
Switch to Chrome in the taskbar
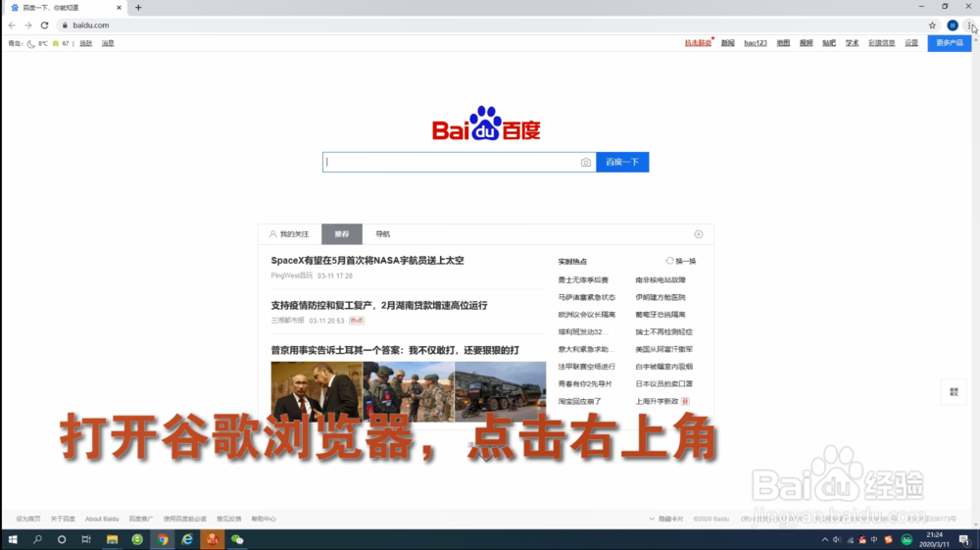(x=163, y=539)
